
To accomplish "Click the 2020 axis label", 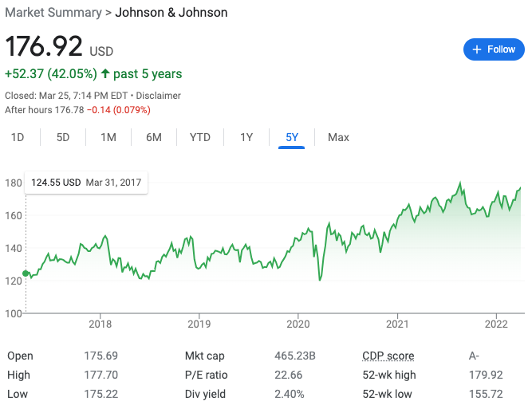I will point(298,324).
